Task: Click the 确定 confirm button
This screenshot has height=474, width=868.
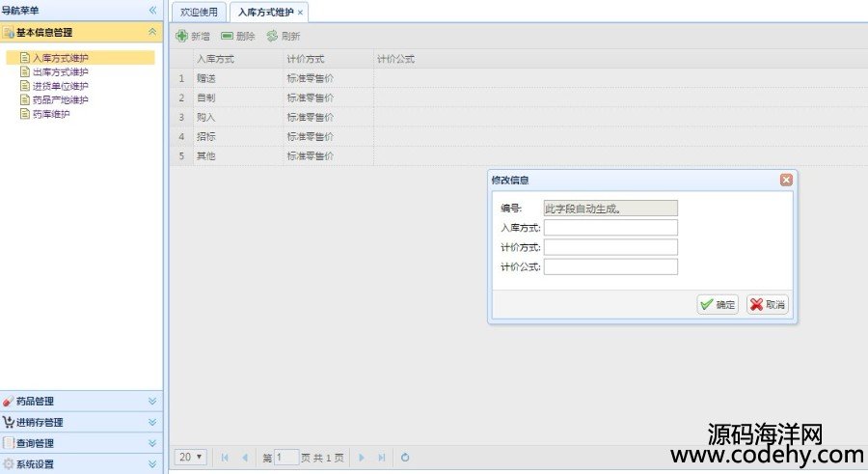Action: click(x=718, y=305)
